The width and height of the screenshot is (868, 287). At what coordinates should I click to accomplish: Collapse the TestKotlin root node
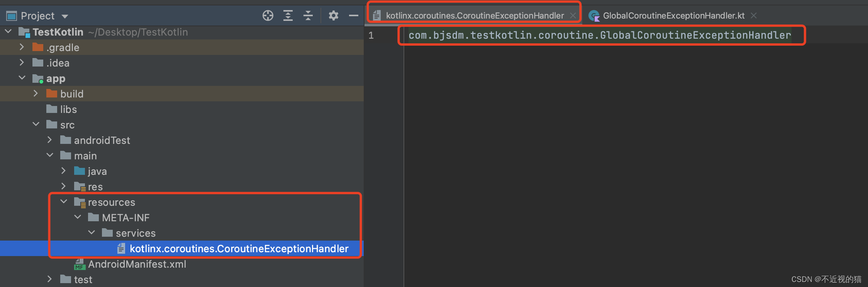click(8, 31)
